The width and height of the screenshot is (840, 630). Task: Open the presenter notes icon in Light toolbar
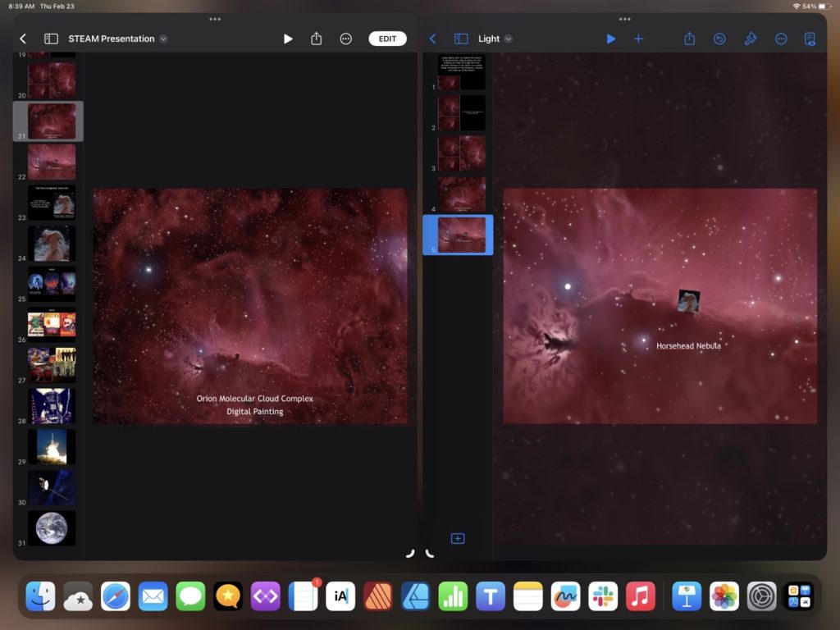(x=810, y=38)
